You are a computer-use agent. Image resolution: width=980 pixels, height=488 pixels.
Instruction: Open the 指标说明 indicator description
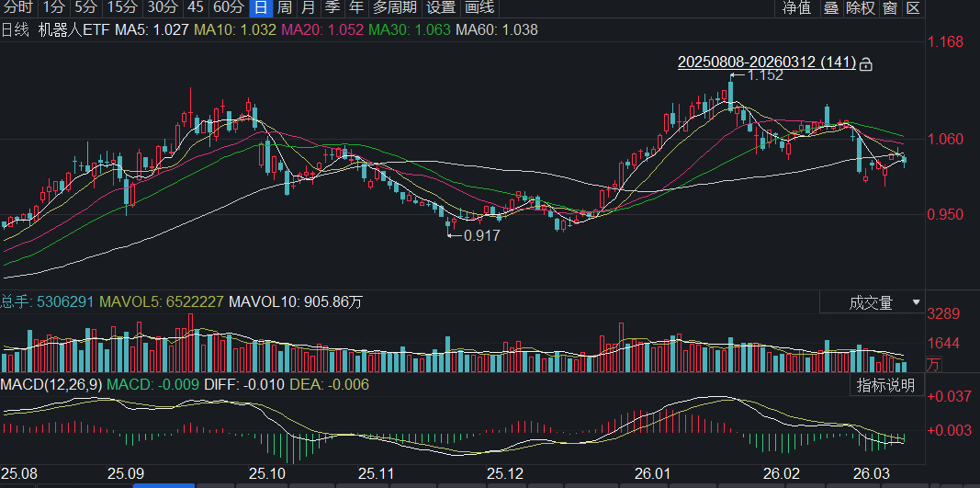coord(886,385)
